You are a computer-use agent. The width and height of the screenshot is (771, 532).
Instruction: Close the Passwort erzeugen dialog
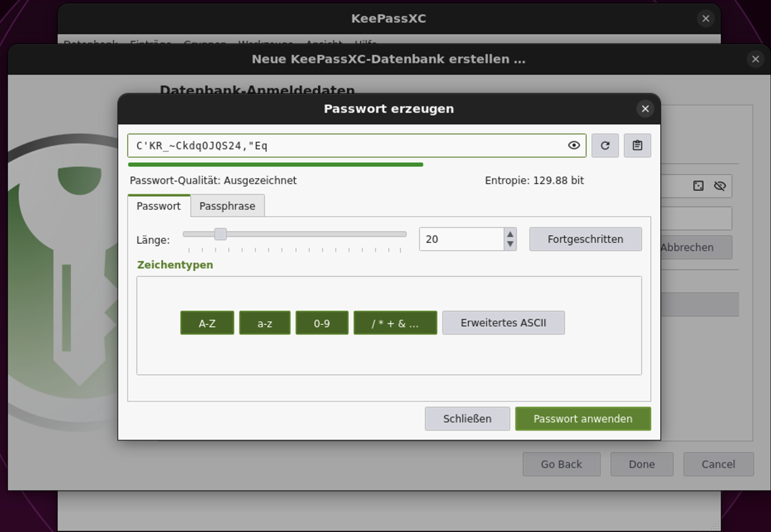coord(645,109)
